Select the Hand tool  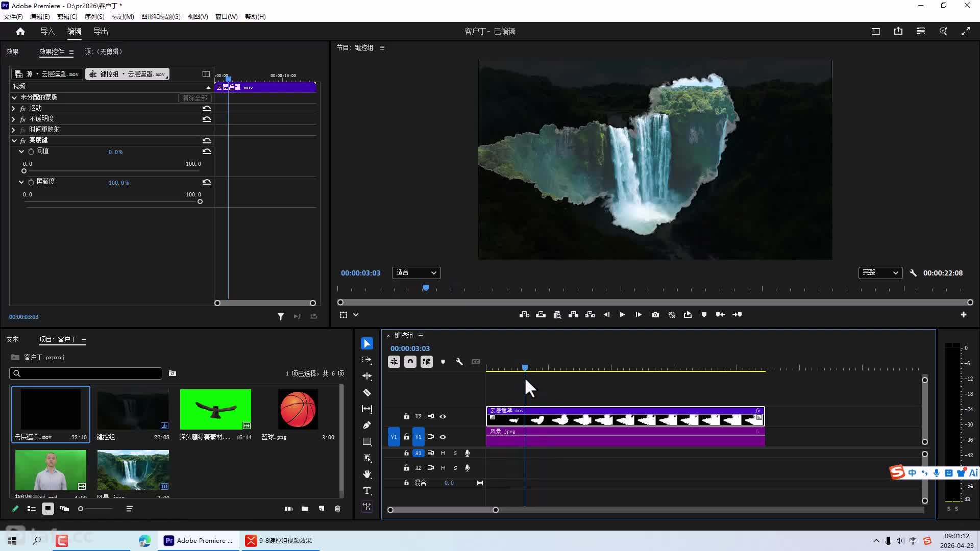click(367, 474)
